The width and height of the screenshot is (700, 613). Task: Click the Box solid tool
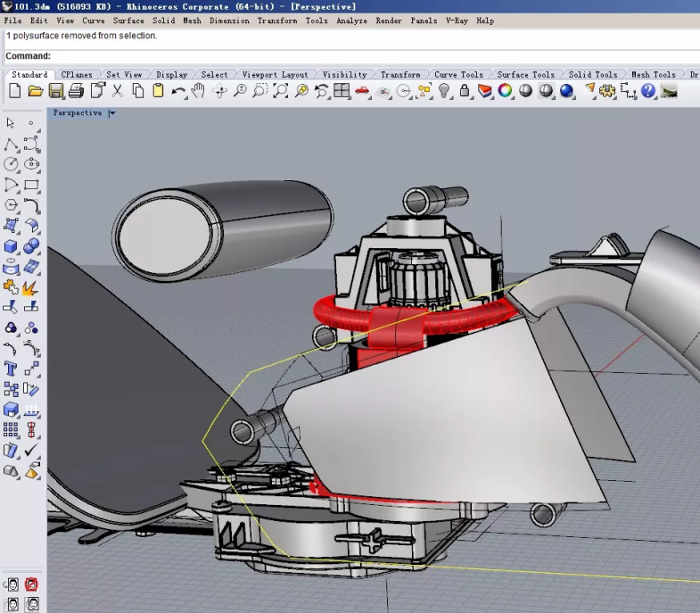click(x=11, y=246)
